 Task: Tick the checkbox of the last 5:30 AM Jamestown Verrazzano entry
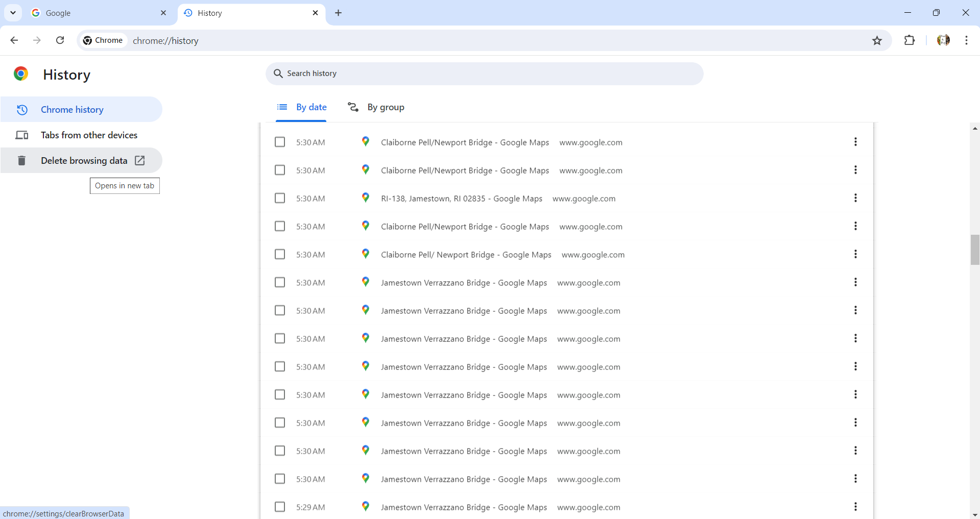click(280, 479)
